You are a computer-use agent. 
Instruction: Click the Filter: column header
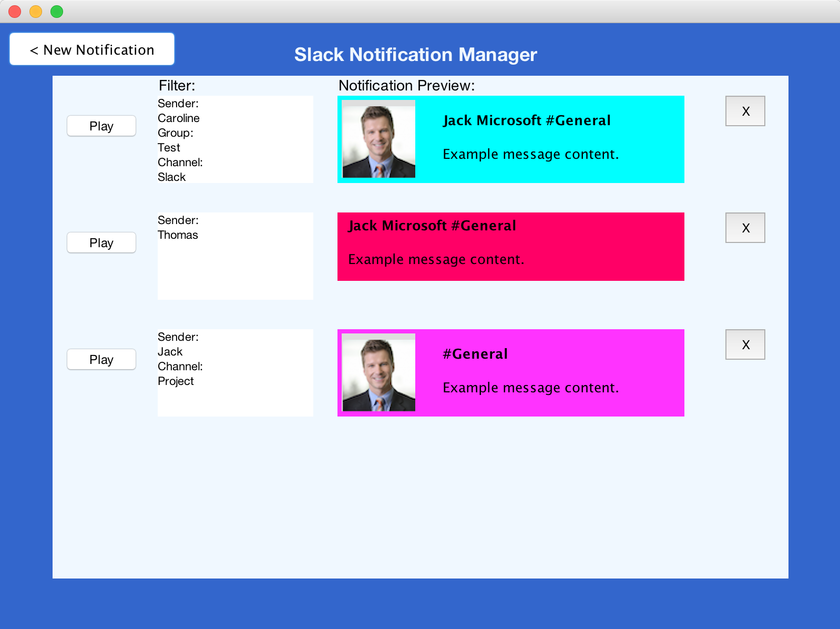tap(177, 86)
